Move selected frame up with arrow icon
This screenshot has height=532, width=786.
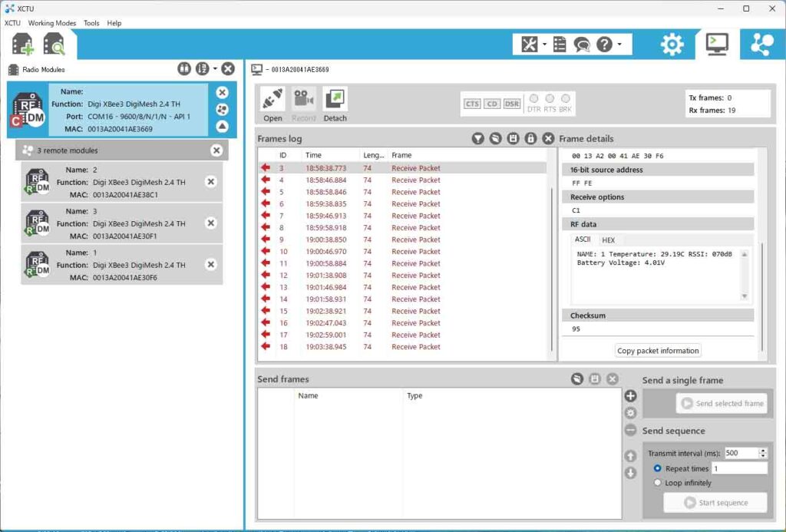tap(631, 456)
